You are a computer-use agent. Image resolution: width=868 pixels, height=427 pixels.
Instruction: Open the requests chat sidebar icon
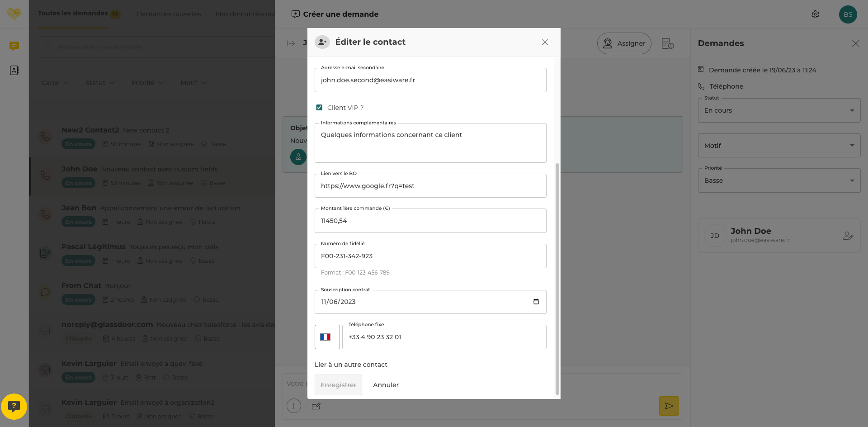click(x=14, y=46)
